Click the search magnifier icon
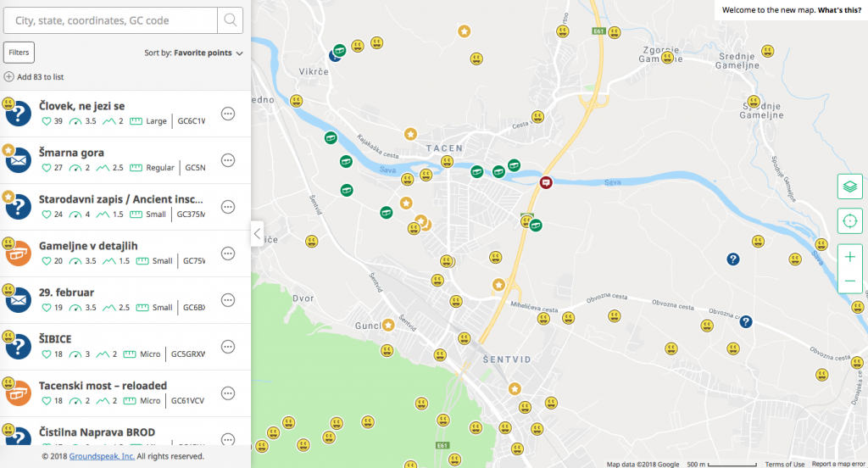 (230, 20)
